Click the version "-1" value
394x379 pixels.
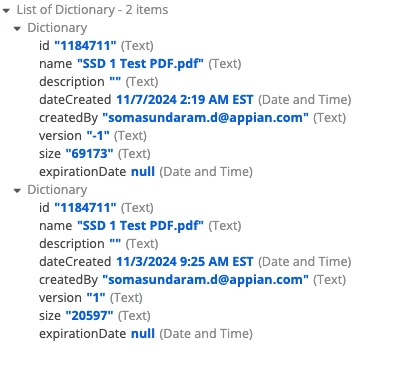click(x=98, y=136)
